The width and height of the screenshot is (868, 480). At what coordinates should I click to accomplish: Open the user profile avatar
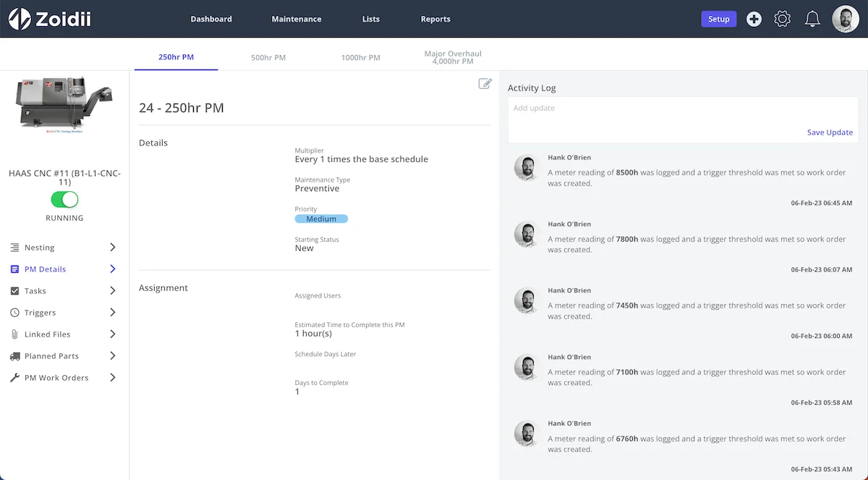tap(846, 20)
